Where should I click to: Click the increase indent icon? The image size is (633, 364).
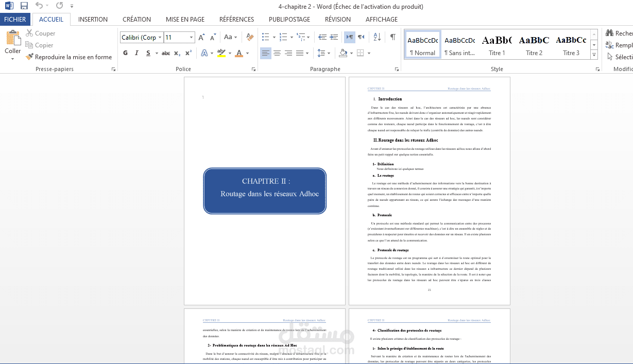coord(334,37)
